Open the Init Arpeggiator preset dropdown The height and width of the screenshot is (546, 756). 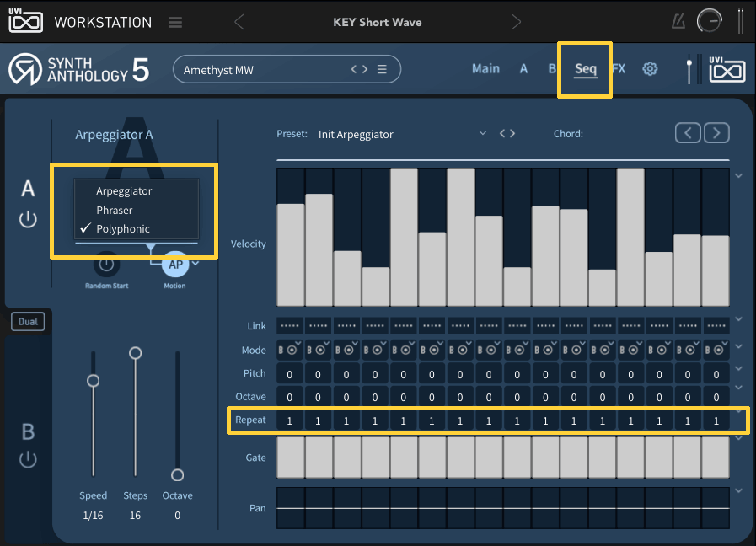(x=483, y=133)
